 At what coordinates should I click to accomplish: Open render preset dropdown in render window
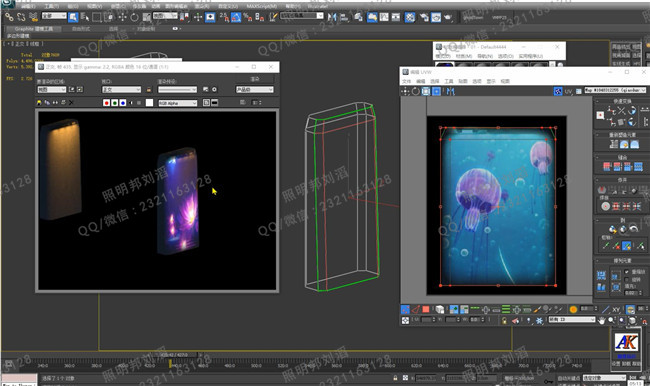point(177,90)
